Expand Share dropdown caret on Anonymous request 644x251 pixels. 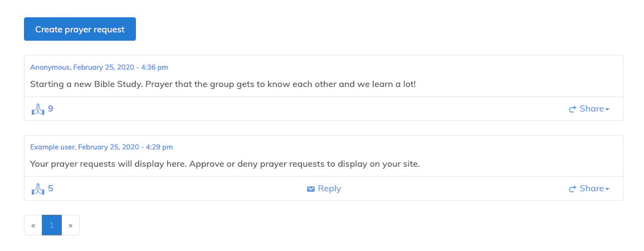607,109
